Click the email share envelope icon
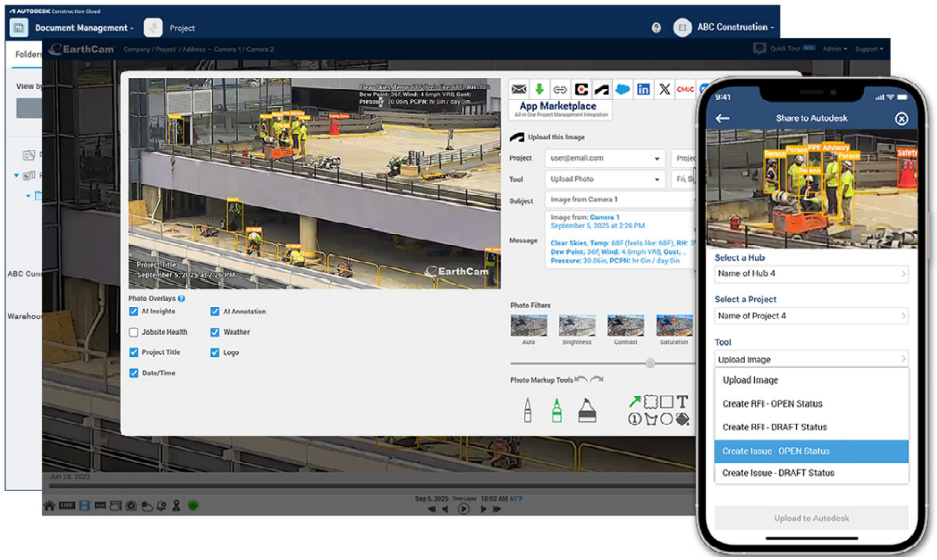This screenshot has height=560, width=937. (x=519, y=90)
